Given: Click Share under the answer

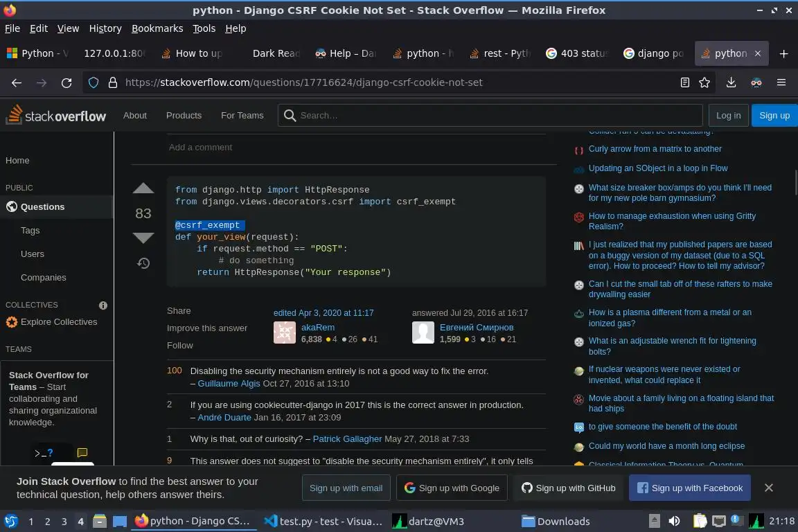Looking at the screenshot, I should (179, 310).
